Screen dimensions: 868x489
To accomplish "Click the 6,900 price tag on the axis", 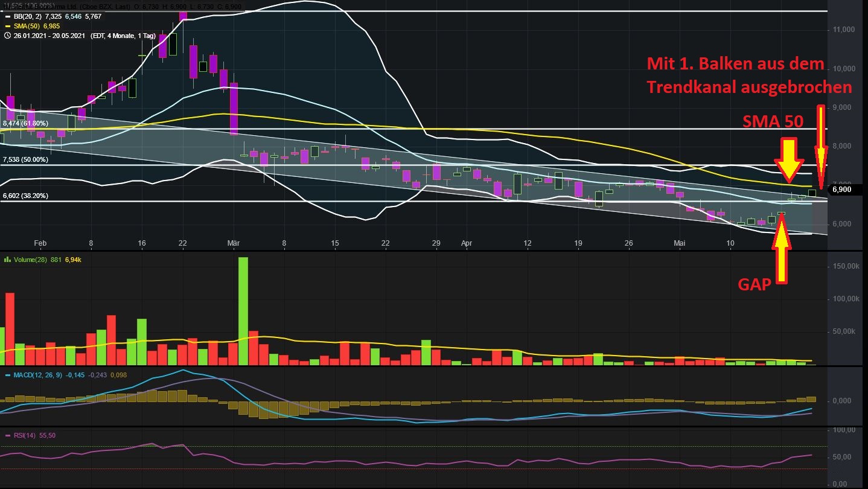I will point(842,189).
